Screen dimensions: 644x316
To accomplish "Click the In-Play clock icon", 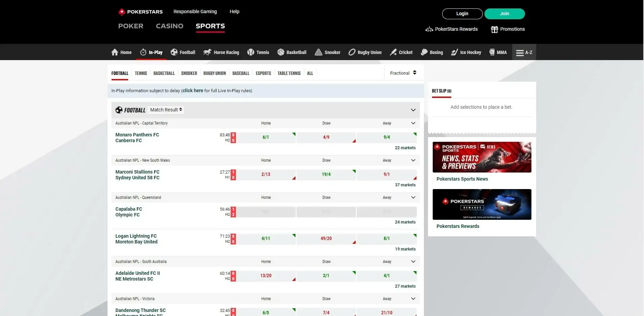I will (x=143, y=52).
